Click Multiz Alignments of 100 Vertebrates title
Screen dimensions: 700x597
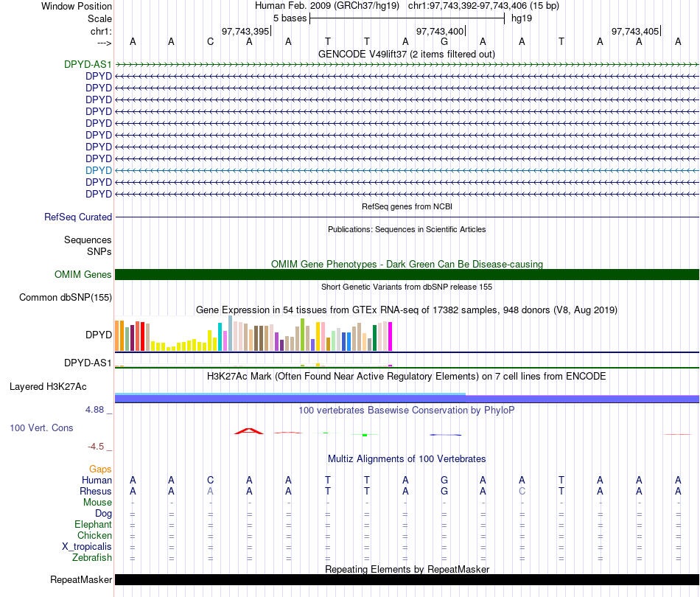(x=407, y=458)
